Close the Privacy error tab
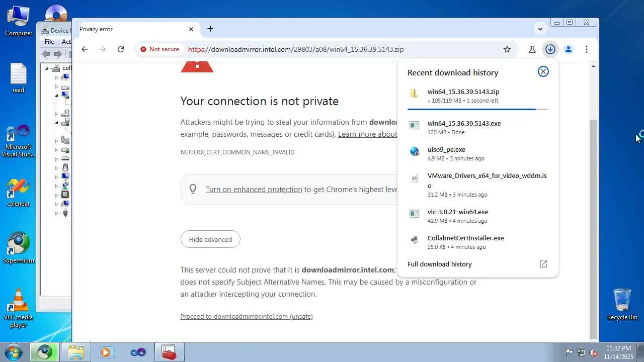This screenshot has height=362, width=644. click(x=191, y=29)
